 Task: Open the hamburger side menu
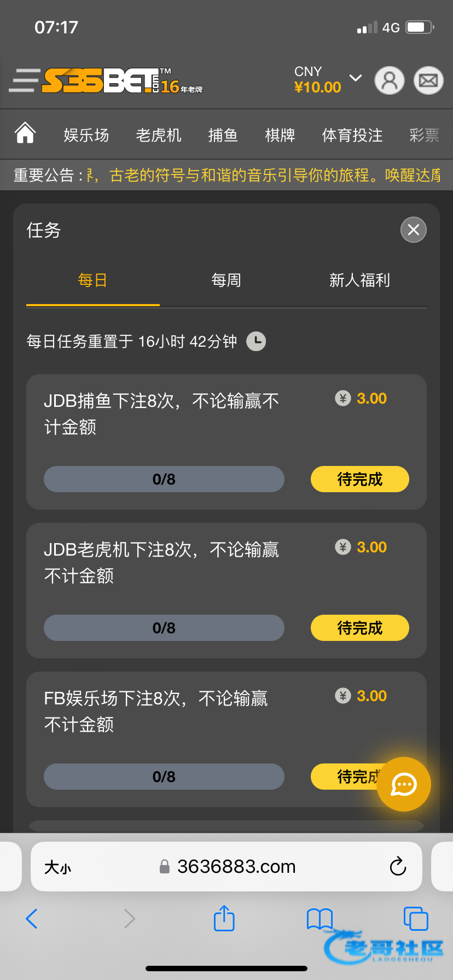[25, 80]
